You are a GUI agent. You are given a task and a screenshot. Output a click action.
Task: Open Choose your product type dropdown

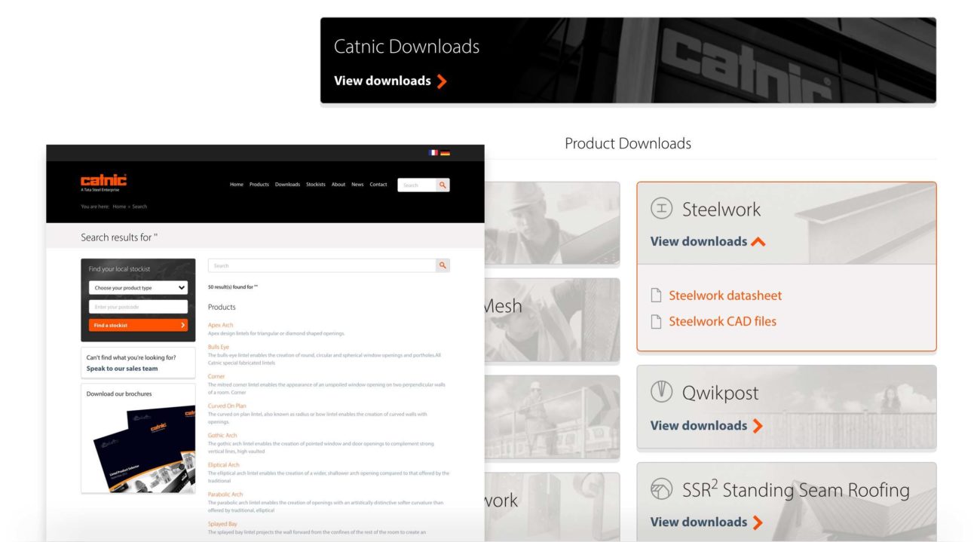click(138, 287)
